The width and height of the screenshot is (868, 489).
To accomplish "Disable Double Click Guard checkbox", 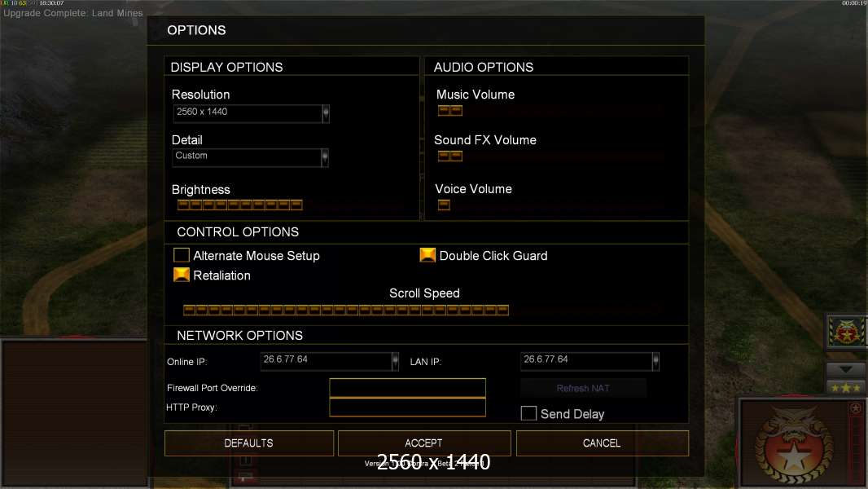I will click(x=427, y=255).
